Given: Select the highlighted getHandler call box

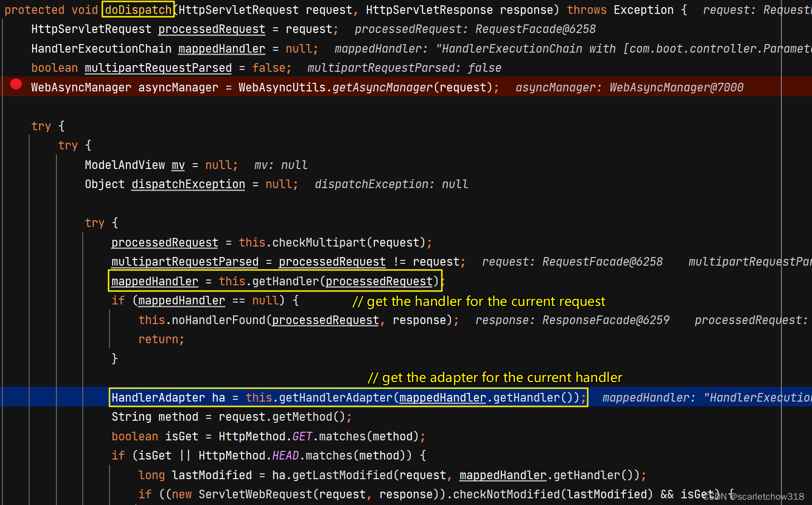Looking at the screenshot, I should 275,281.
